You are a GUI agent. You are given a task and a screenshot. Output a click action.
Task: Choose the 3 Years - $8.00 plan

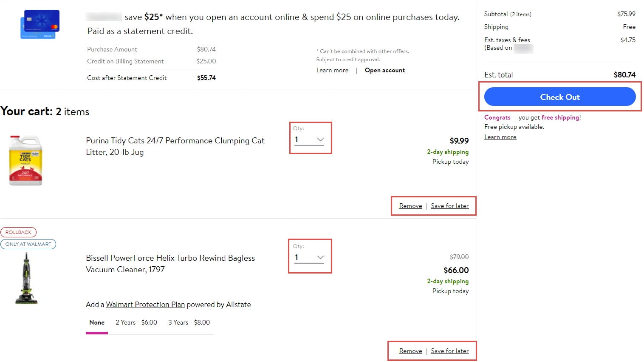(189, 322)
